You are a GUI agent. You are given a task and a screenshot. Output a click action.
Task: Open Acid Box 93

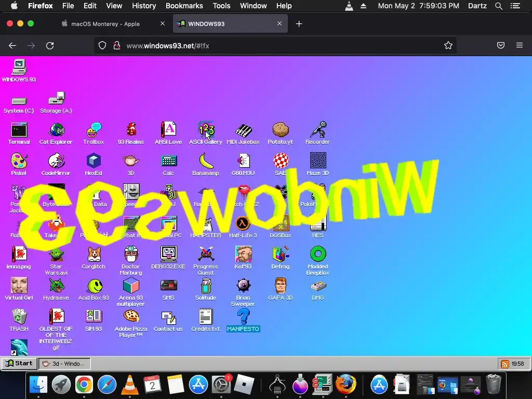click(94, 289)
